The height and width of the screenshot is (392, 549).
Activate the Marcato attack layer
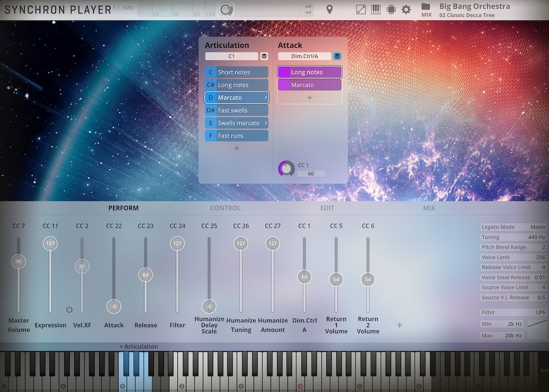pos(309,85)
